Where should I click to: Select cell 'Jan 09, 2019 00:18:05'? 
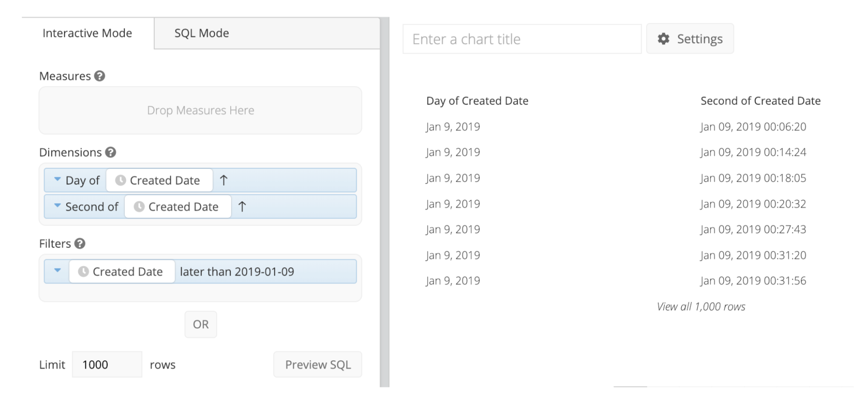pos(753,178)
